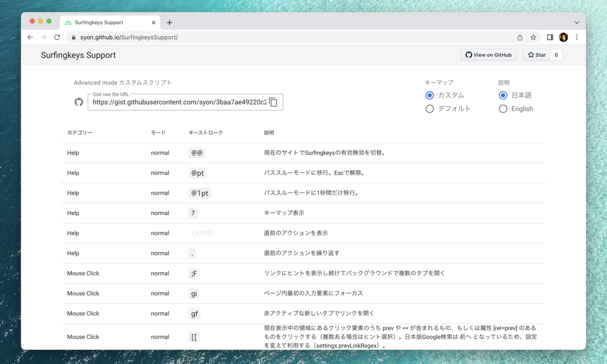Bookmark this page with the star icon
607x364 pixels.
click(x=533, y=37)
